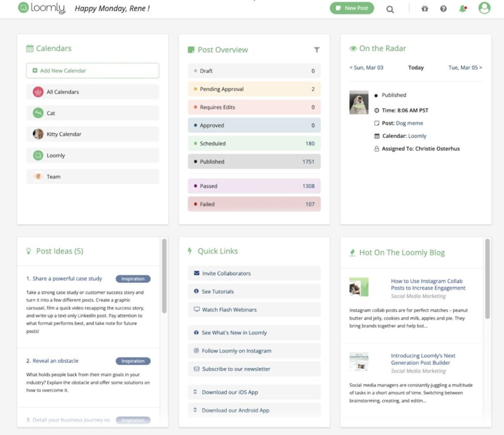Advance forward to Tue, Mar 05
The width and height of the screenshot is (504, 435).
coord(465,68)
